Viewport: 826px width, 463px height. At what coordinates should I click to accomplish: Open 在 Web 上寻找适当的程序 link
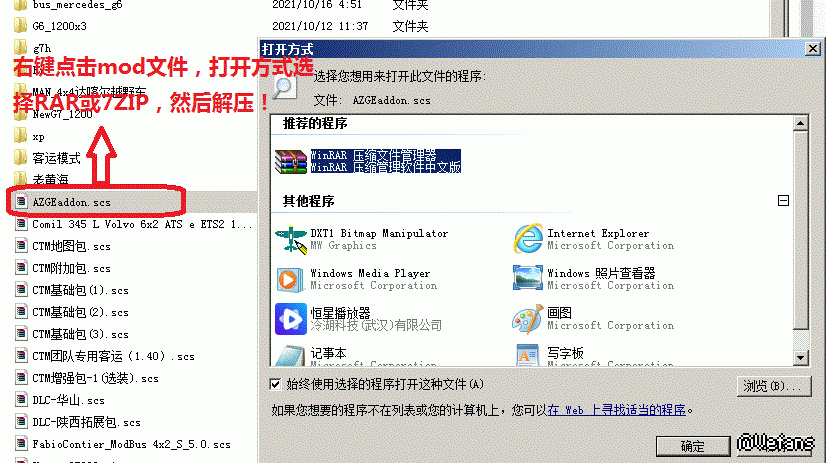616,410
